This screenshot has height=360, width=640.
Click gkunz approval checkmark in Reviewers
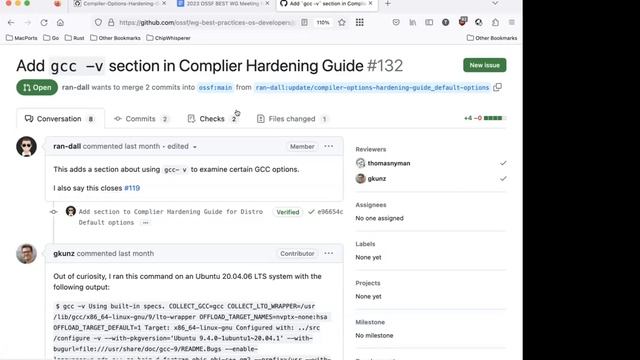coord(503,179)
